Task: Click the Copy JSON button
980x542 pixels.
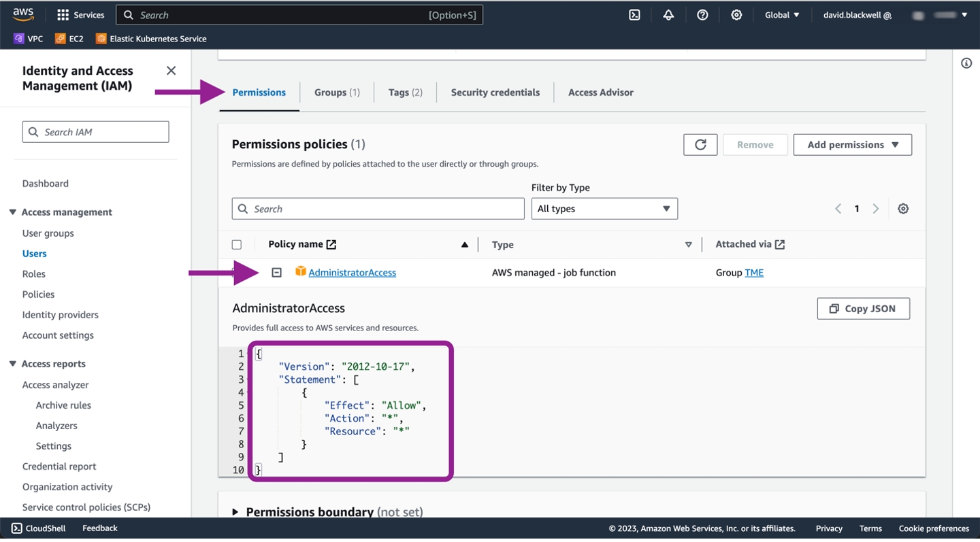Action: click(863, 309)
